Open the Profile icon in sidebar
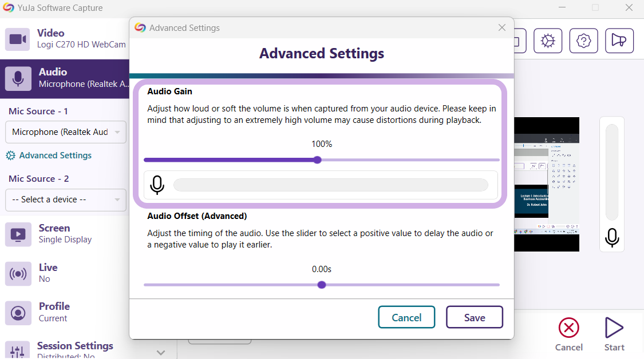Image resolution: width=644 pixels, height=359 pixels. tap(18, 313)
